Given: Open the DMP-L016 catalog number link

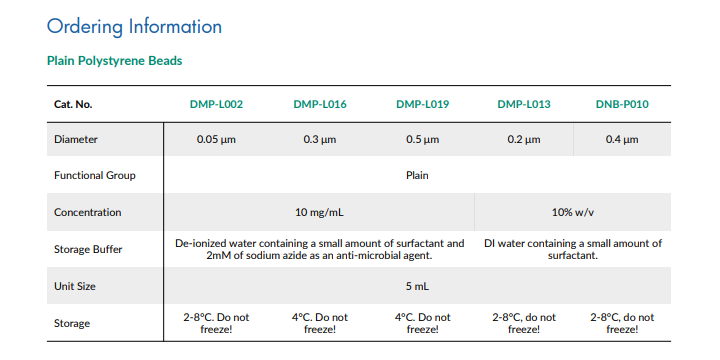Looking at the screenshot, I should point(320,104).
